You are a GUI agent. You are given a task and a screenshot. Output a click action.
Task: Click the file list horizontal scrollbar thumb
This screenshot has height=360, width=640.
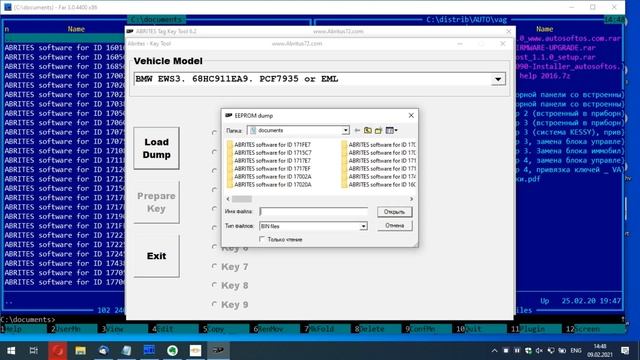coord(242,199)
